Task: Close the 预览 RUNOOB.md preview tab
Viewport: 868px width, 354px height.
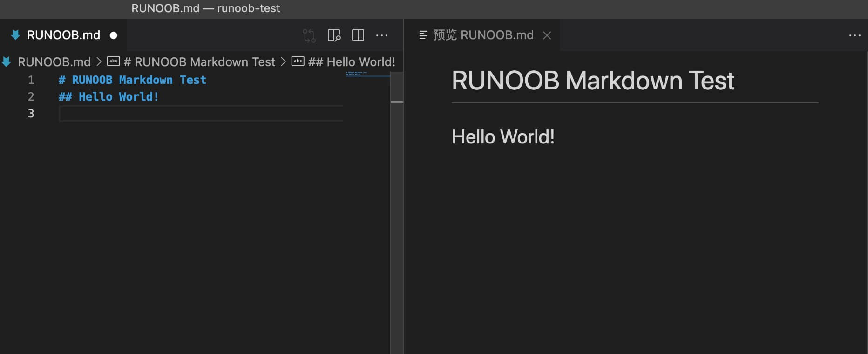Action: (547, 35)
